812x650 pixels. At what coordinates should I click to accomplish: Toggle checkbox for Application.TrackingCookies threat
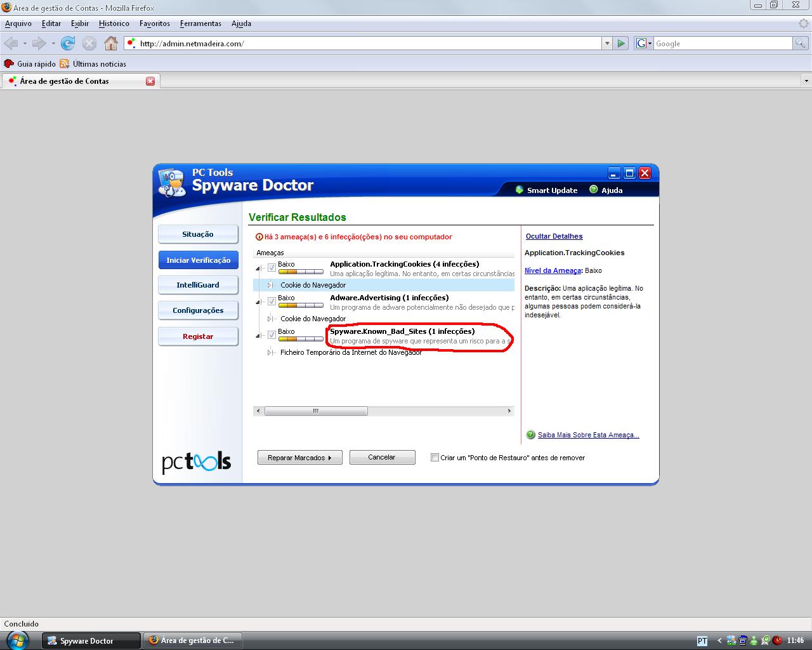(272, 268)
